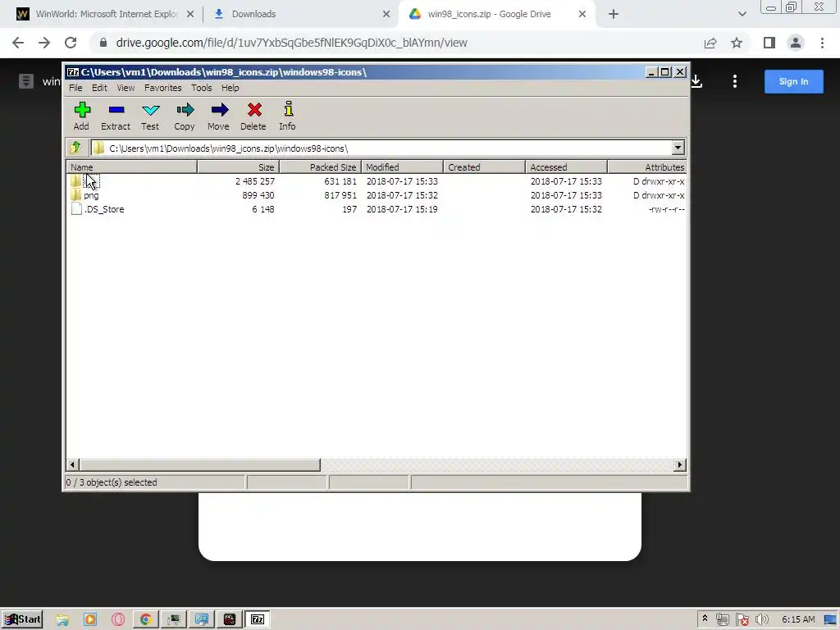Screen dimensions: 840x630
Task: Click size value 2 485 257
Action: tap(255, 181)
